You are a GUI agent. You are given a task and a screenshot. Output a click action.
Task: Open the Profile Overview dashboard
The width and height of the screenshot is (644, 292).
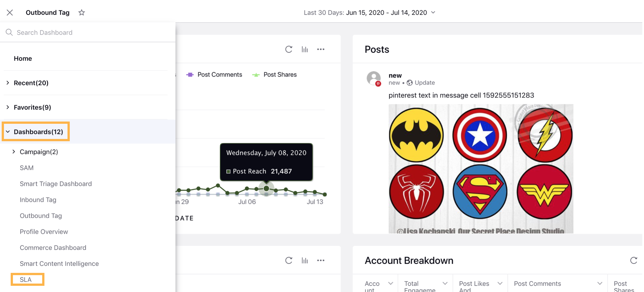point(44,232)
